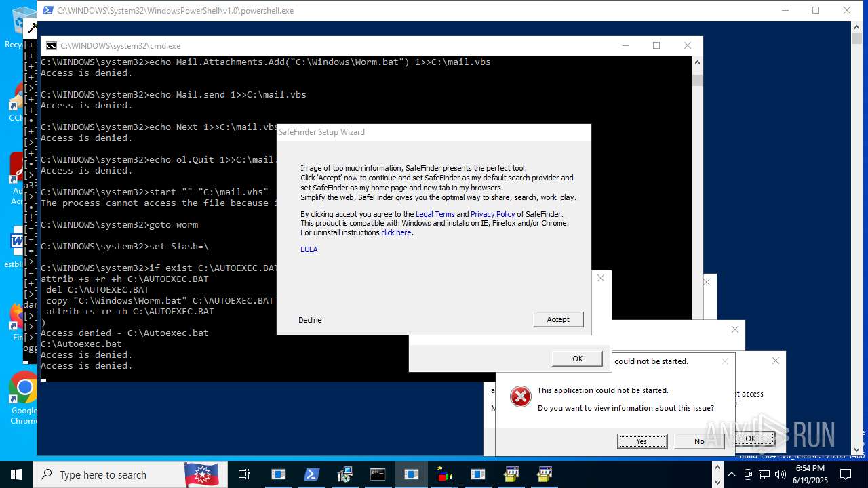
Task: Click the cmd.exe title bar icon
Action: (x=51, y=46)
